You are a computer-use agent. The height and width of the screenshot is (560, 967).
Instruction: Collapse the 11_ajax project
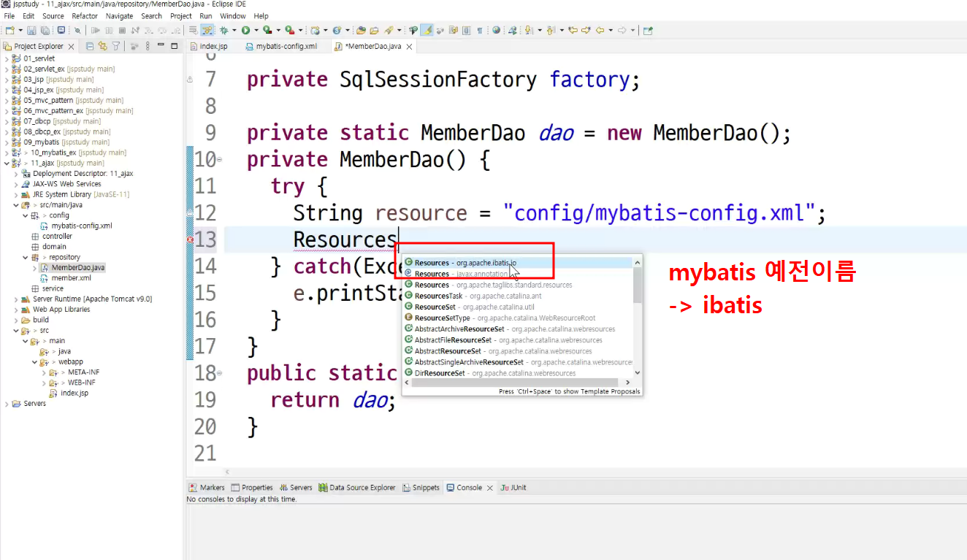point(6,164)
